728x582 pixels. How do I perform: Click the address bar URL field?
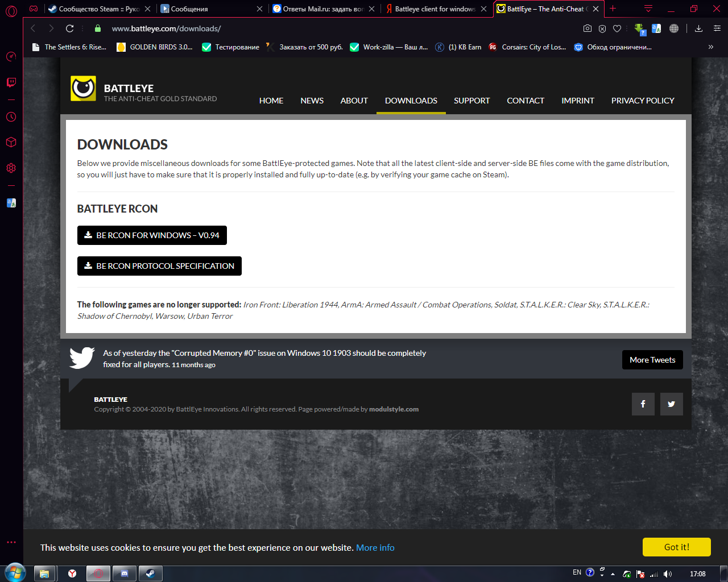click(x=341, y=28)
